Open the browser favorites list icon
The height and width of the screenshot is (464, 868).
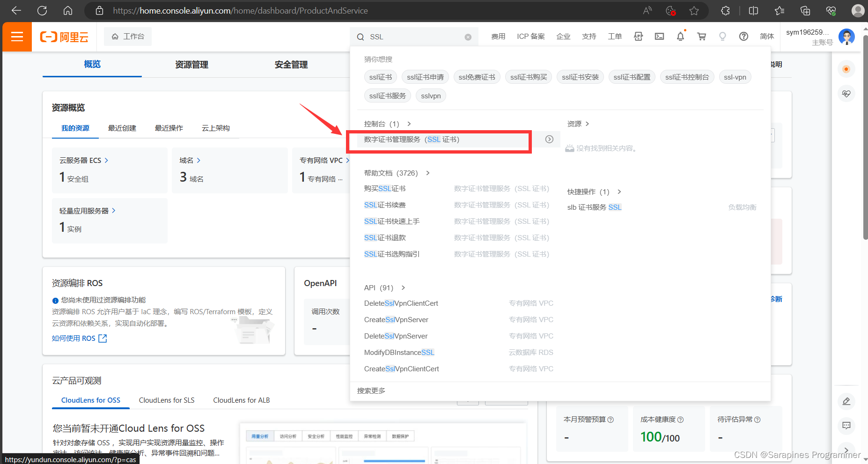point(780,10)
